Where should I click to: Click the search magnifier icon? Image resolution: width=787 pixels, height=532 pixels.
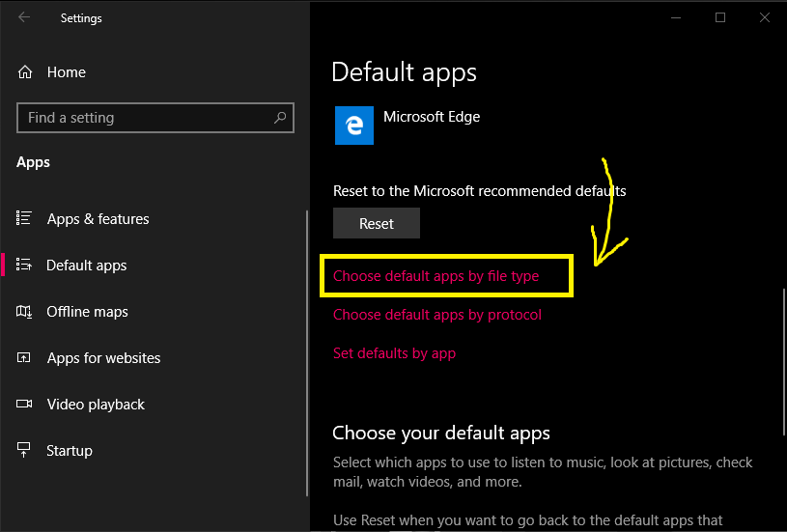(280, 118)
